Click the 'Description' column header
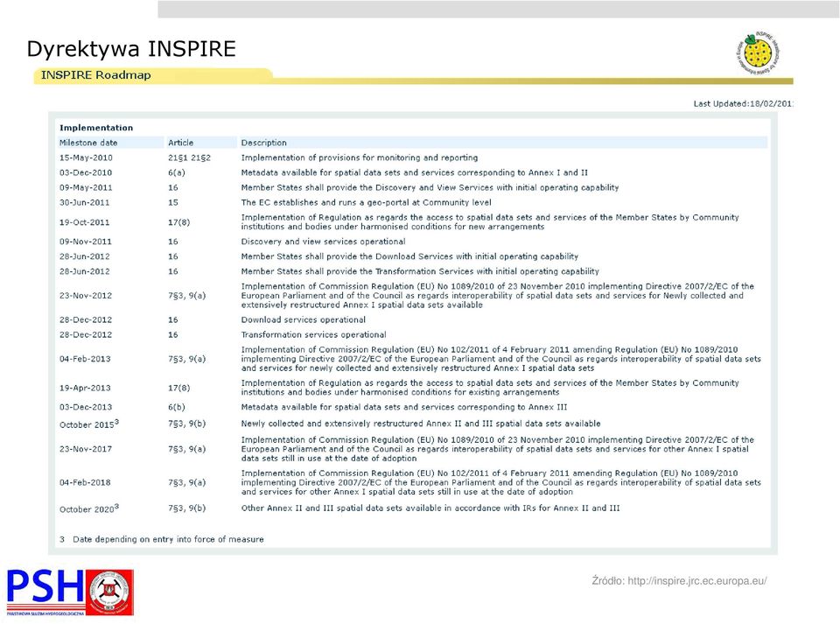Image resolution: width=840 pixels, height=624 pixels. point(263,143)
